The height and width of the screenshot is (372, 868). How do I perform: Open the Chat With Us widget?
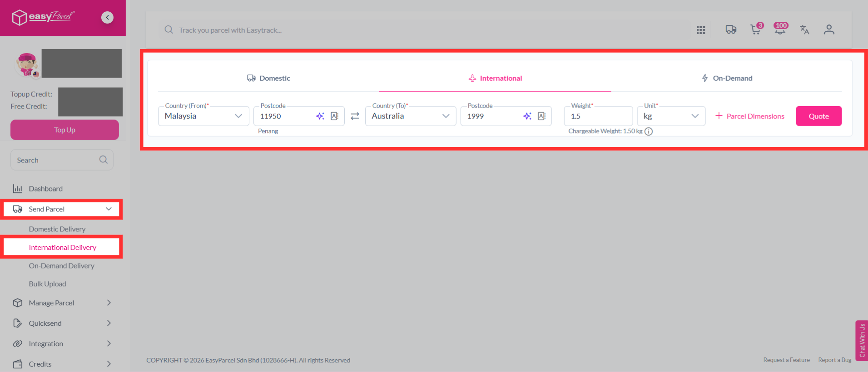862,340
